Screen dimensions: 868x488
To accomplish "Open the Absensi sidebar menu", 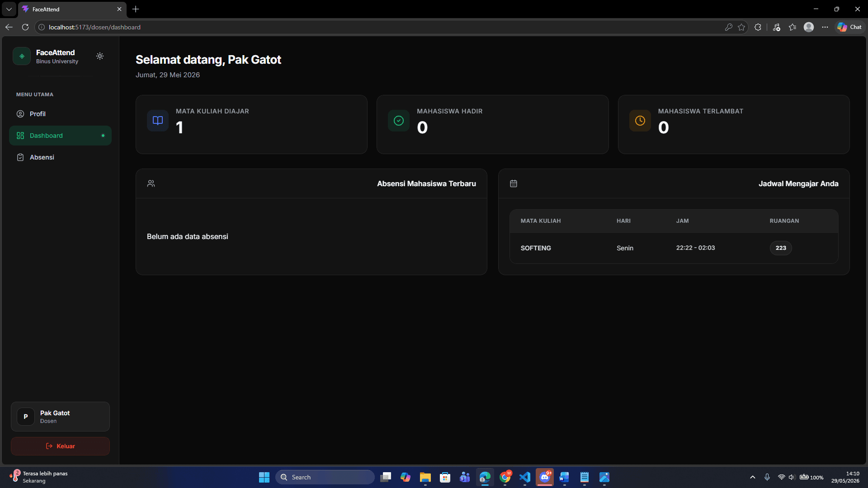I will point(60,157).
